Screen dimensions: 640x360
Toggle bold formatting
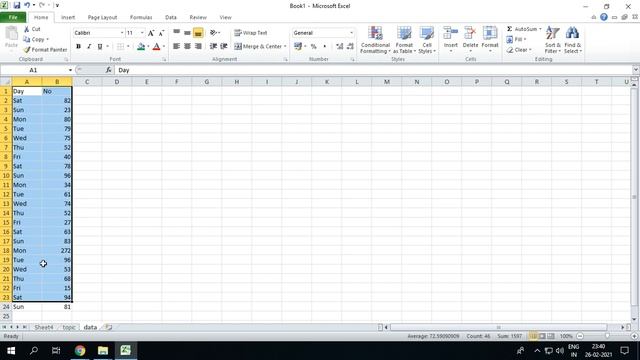click(78, 47)
